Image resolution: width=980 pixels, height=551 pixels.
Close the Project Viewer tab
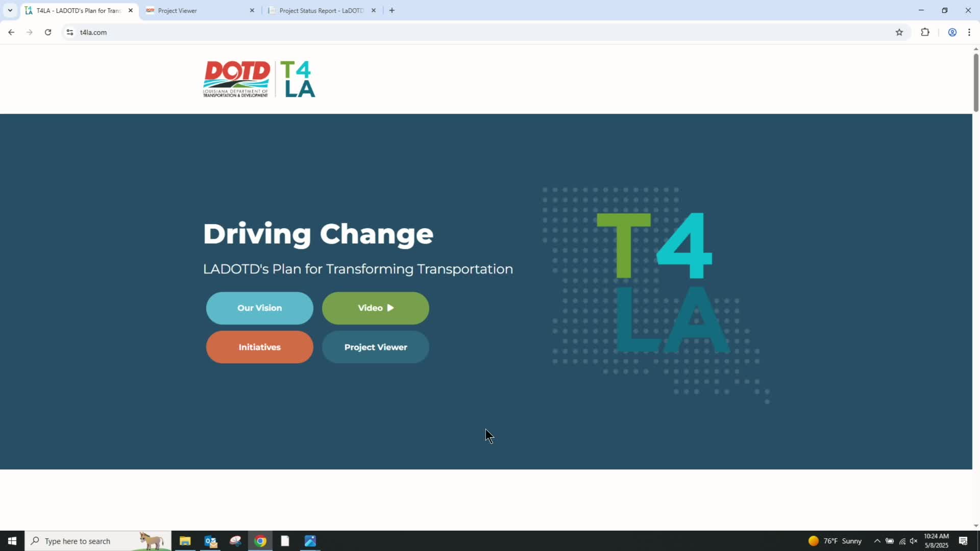click(x=252, y=10)
